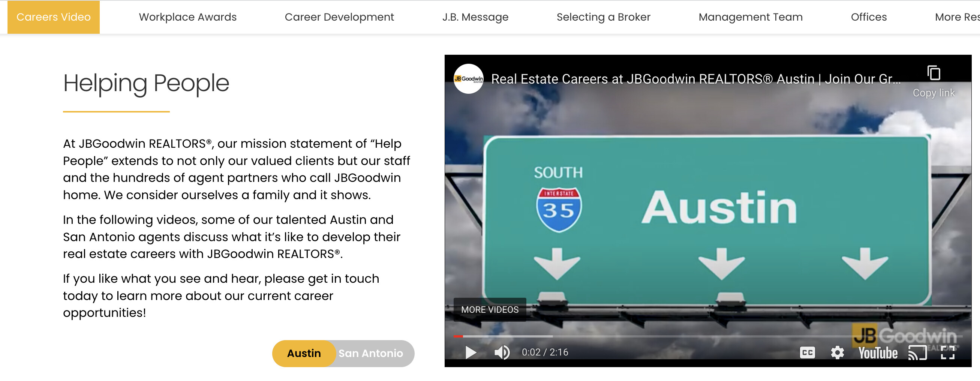Image resolution: width=980 pixels, height=381 pixels.
Task: Enter fullscreen video mode
Action: point(948,352)
